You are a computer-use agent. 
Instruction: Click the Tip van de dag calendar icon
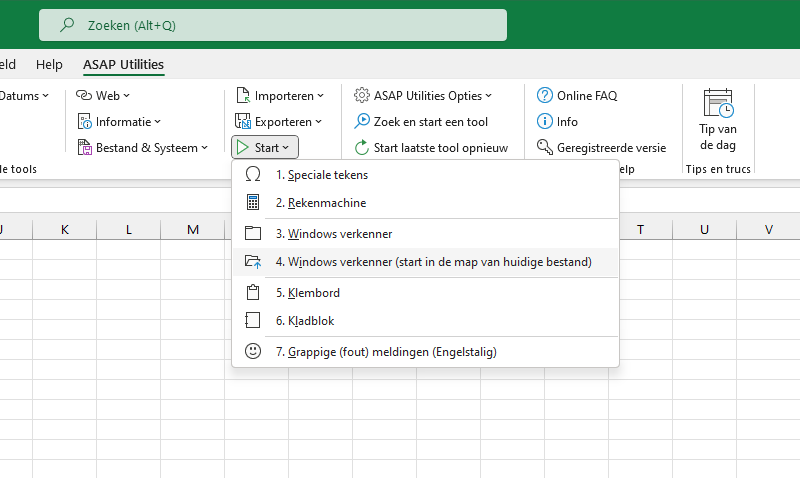718,103
